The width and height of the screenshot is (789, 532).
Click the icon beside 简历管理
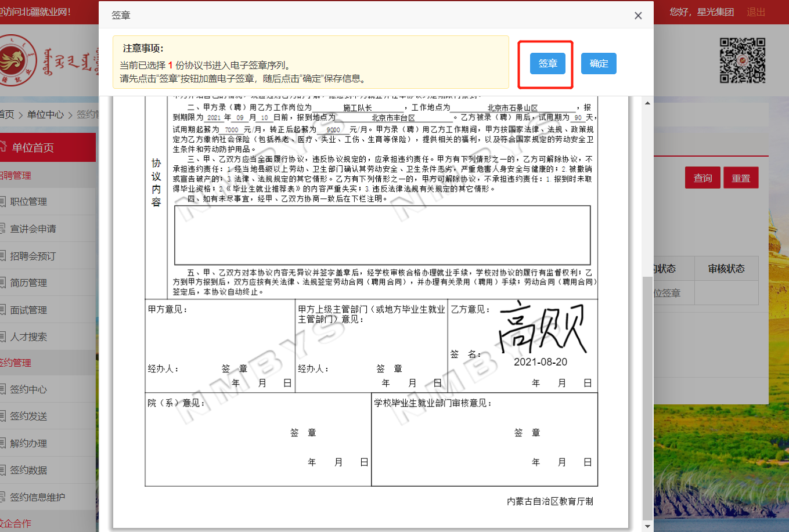[x=3, y=283]
